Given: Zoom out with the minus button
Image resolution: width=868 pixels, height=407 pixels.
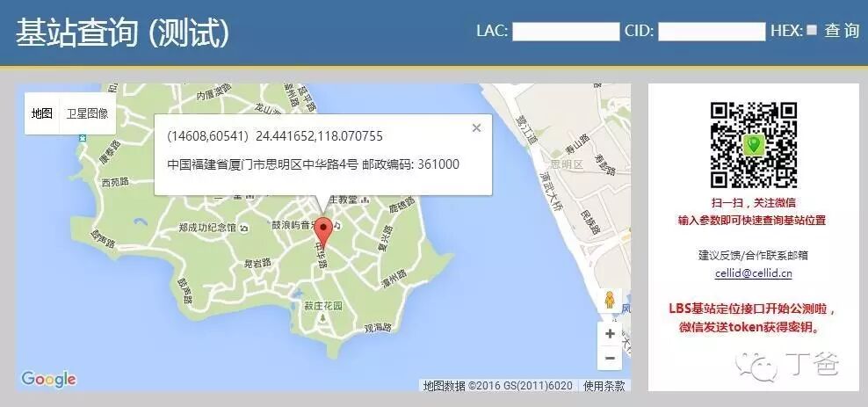Looking at the screenshot, I should pos(610,359).
